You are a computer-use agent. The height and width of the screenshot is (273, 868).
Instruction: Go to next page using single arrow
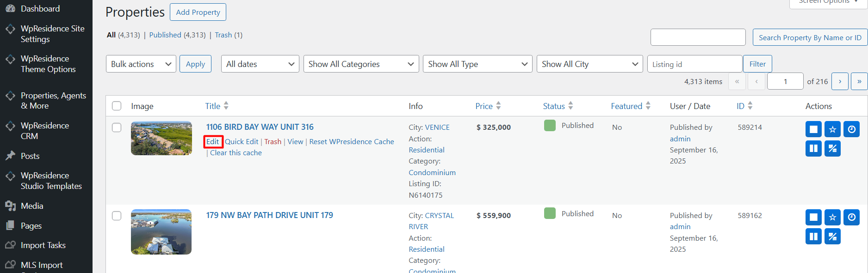click(x=840, y=81)
